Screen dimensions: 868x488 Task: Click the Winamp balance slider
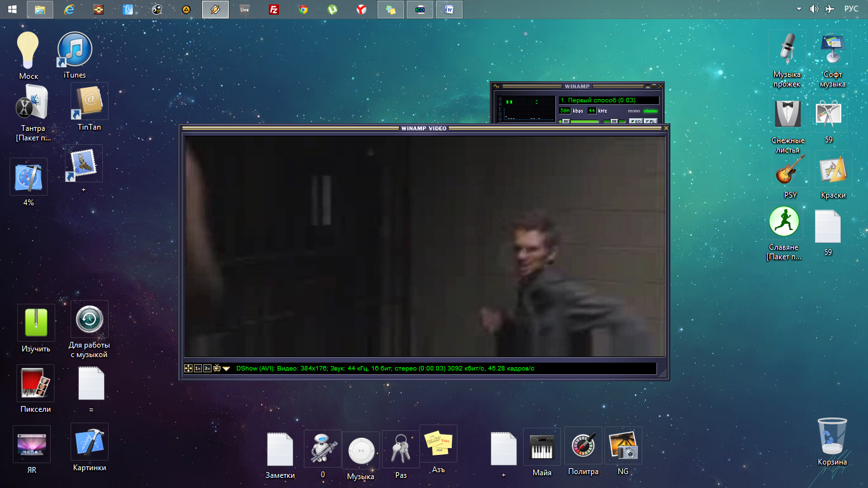pyautogui.click(x=614, y=121)
